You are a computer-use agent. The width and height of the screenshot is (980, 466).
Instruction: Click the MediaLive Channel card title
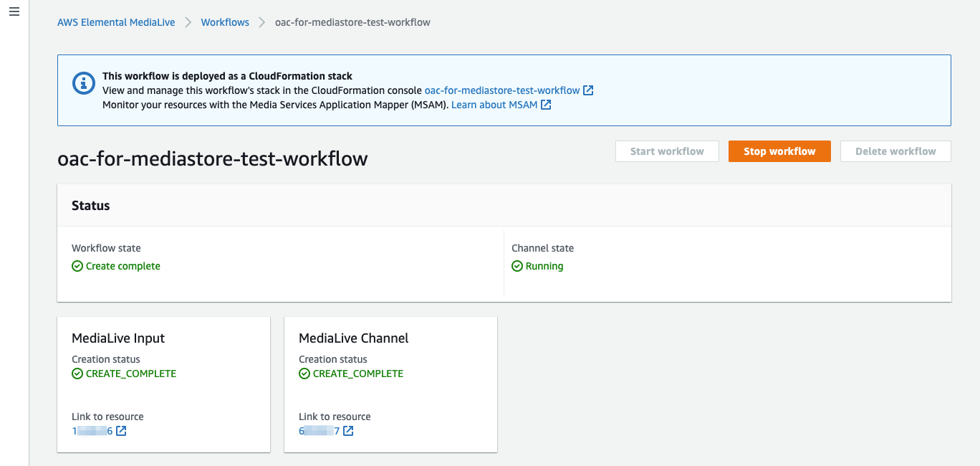(354, 338)
